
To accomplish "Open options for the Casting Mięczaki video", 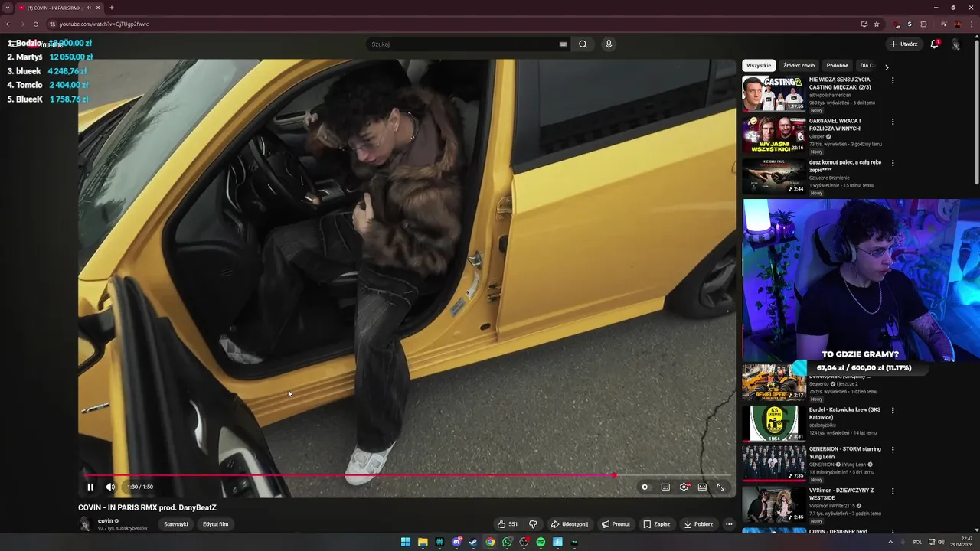I will (893, 80).
